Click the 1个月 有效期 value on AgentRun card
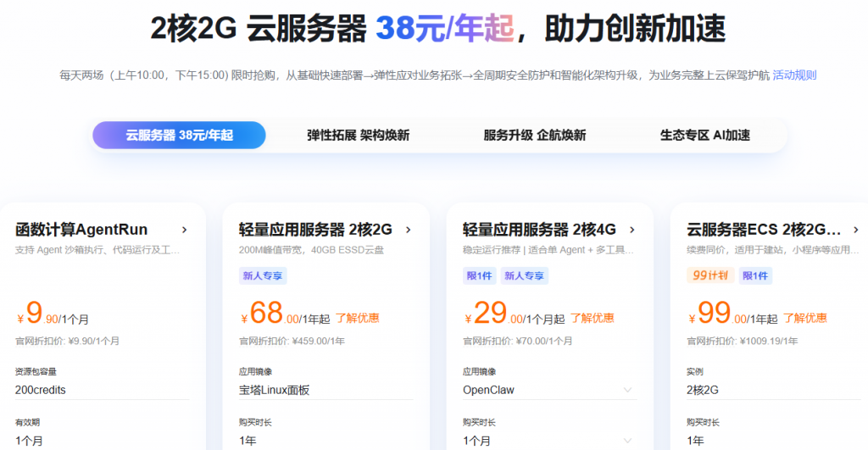The image size is (868, 450). [x=30, y=442]
